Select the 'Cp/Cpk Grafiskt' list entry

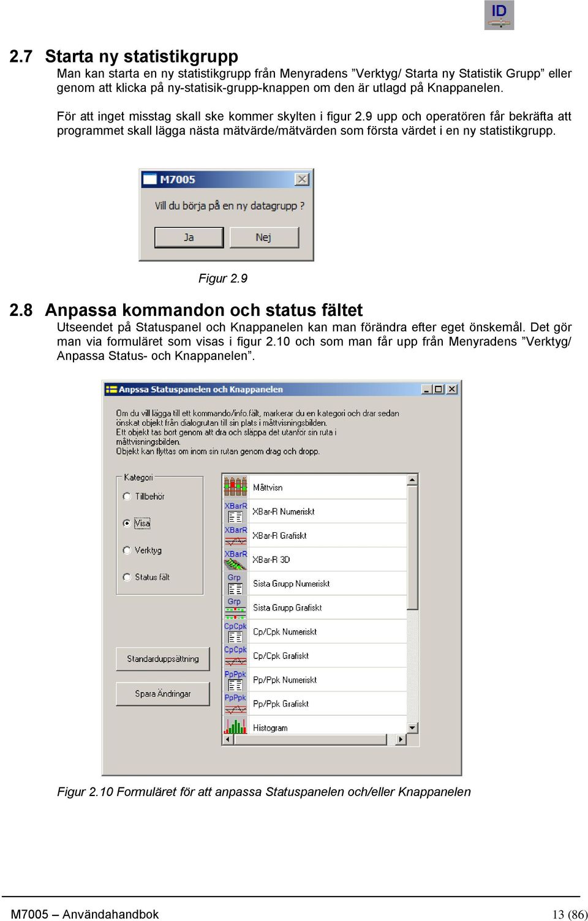tap(281, 656)
